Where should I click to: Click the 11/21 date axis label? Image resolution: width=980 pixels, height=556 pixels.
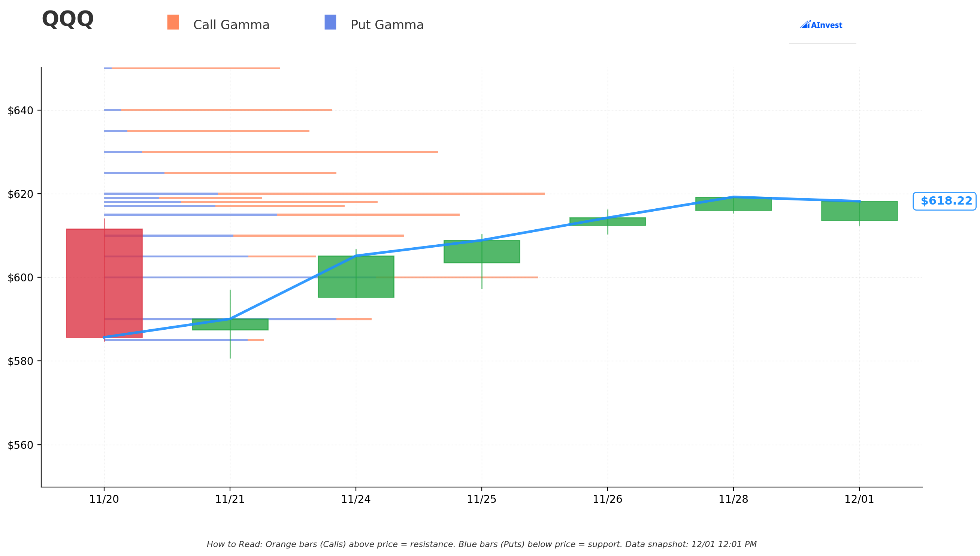(230, 499)
